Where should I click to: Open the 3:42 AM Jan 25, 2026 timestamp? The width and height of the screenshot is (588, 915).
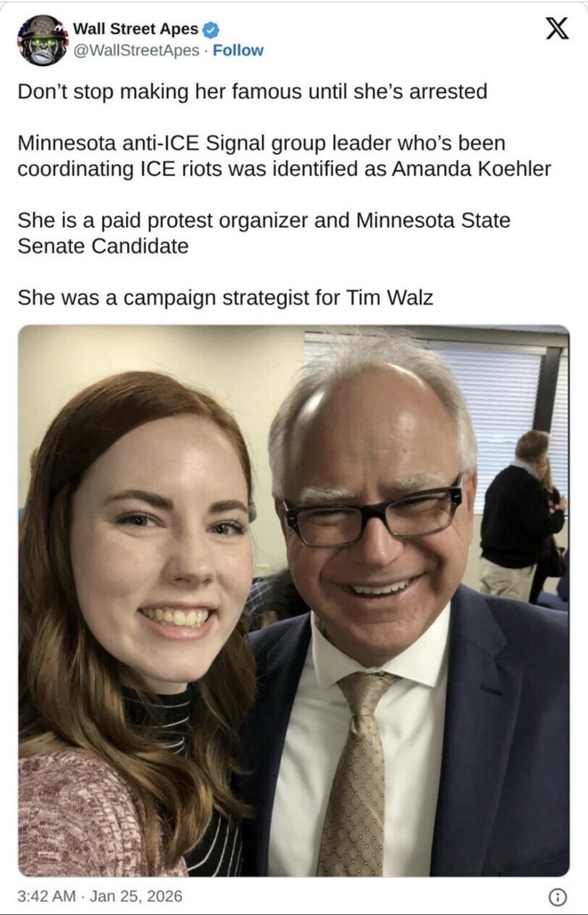(100, 895)
